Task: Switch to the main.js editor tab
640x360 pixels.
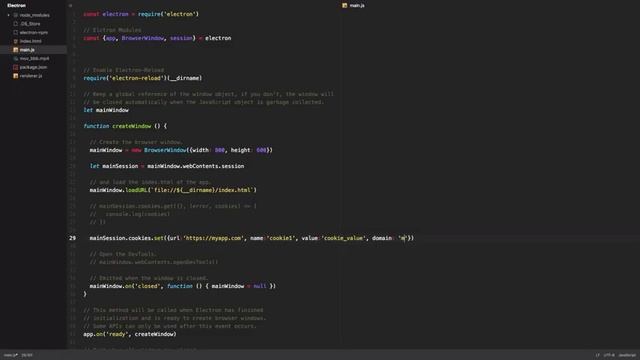Action: click(353, 5)
